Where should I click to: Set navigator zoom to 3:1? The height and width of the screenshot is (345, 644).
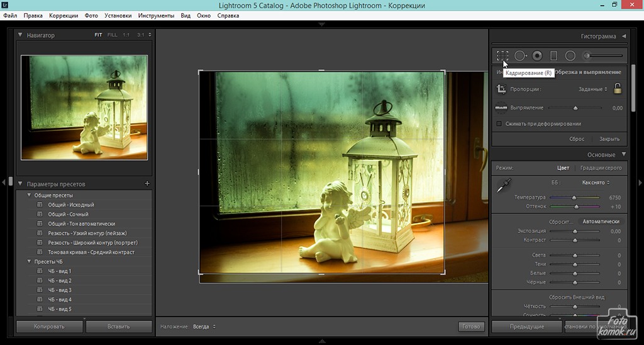click(x=141, y=35)
